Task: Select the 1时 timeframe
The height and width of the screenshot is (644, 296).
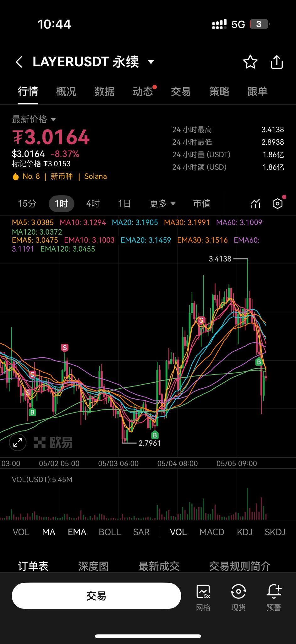Action: (x=62, y=203)
